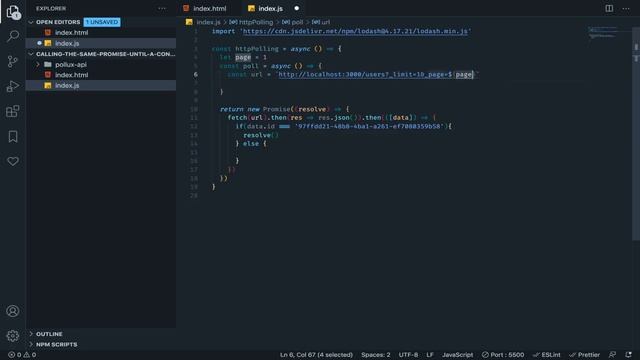Open the lodash CDN link on line 1
640x360 pixels.
355,31
